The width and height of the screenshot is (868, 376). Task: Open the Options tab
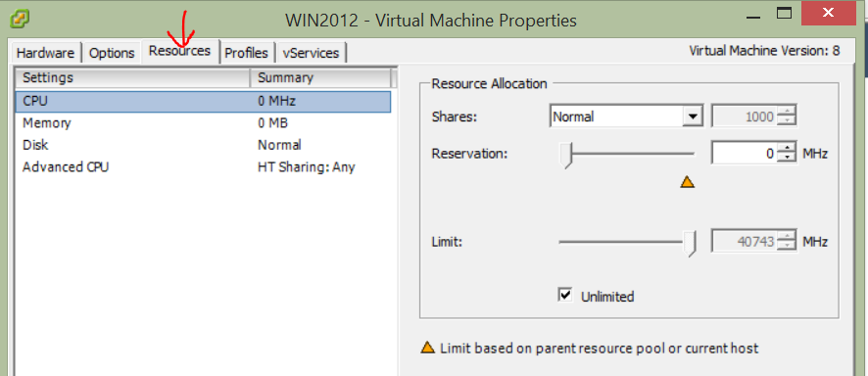coord(112,53)
